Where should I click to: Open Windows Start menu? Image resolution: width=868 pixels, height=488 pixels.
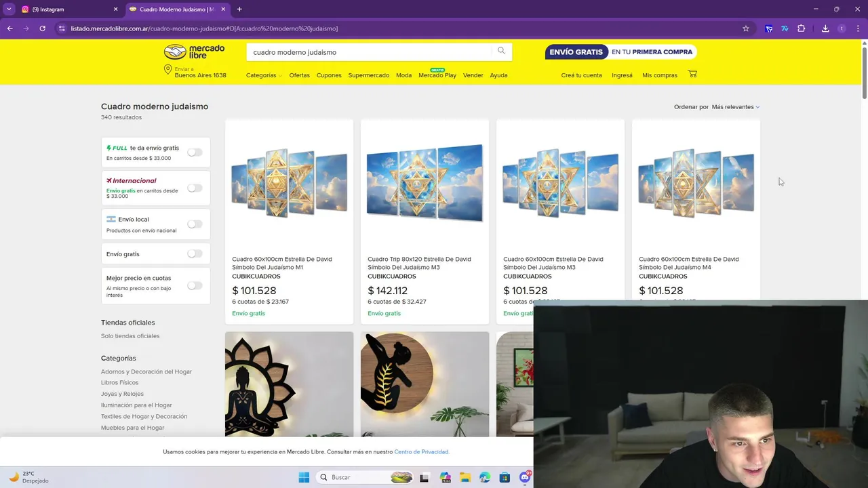(304, 477)
